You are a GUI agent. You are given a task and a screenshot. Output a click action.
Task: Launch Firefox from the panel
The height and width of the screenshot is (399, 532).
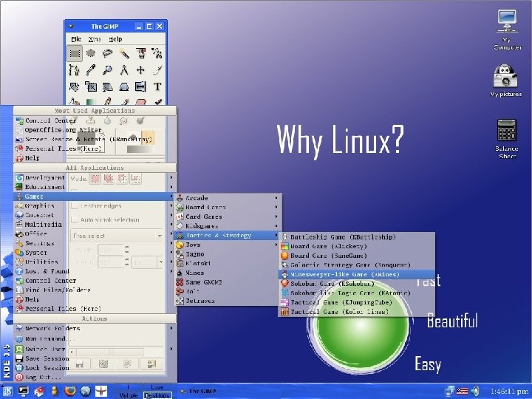(x=70, y=391)
